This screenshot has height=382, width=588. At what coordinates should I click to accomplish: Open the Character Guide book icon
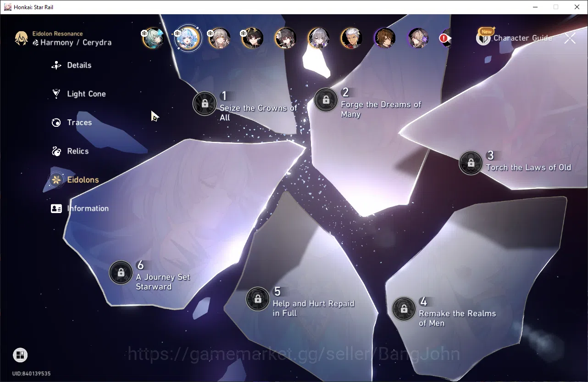pos(483,38)
